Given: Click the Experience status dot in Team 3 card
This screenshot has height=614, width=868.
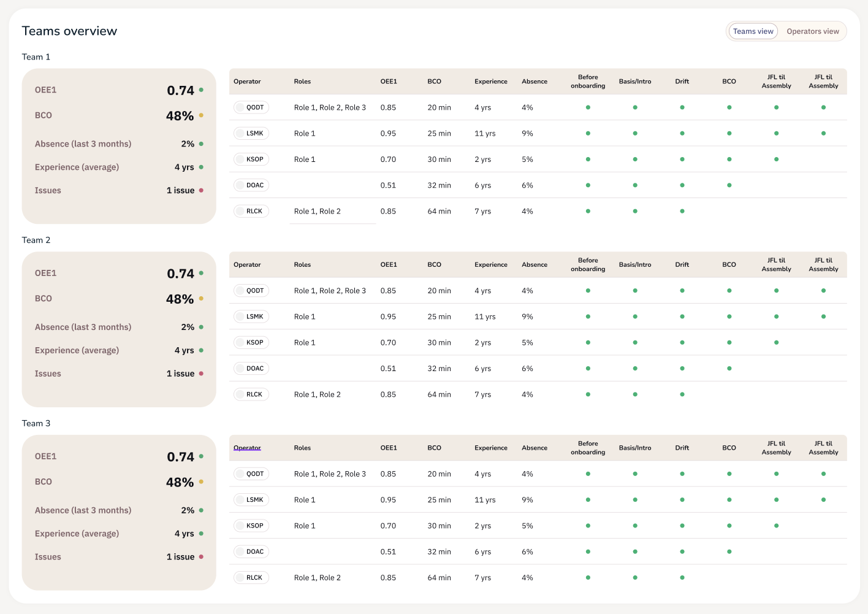Looking at the screenshot, I should pyautogui.click(x=201, y=534).
